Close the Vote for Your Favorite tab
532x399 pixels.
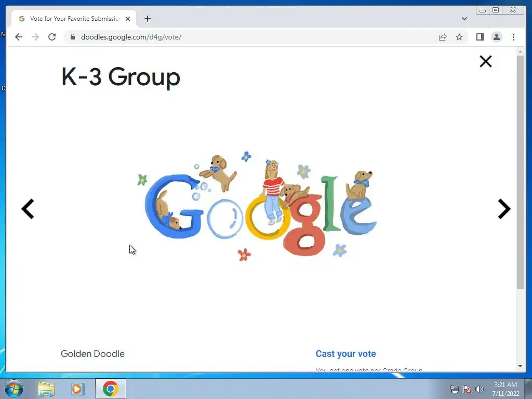pyautogui.click(x=128, y=19)
